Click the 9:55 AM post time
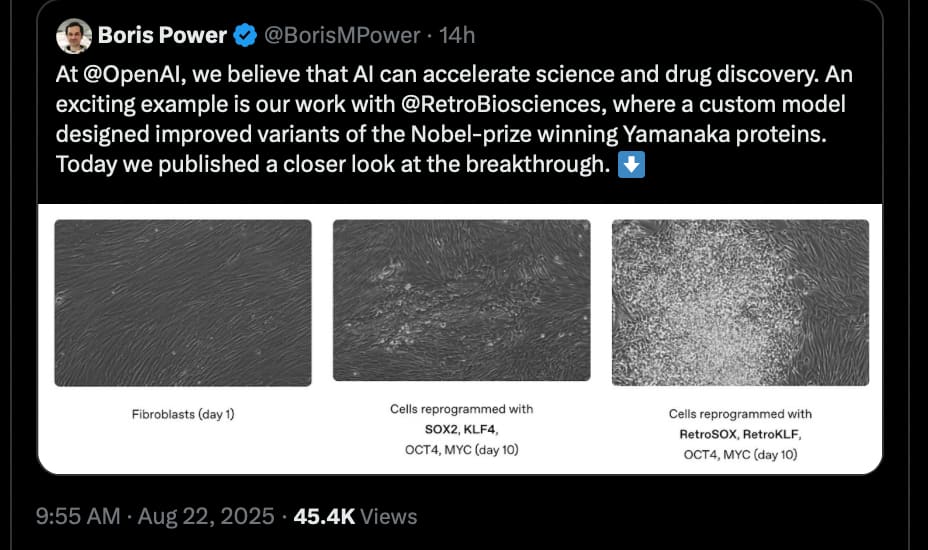The image size is (928, 550). click(77, 517)
